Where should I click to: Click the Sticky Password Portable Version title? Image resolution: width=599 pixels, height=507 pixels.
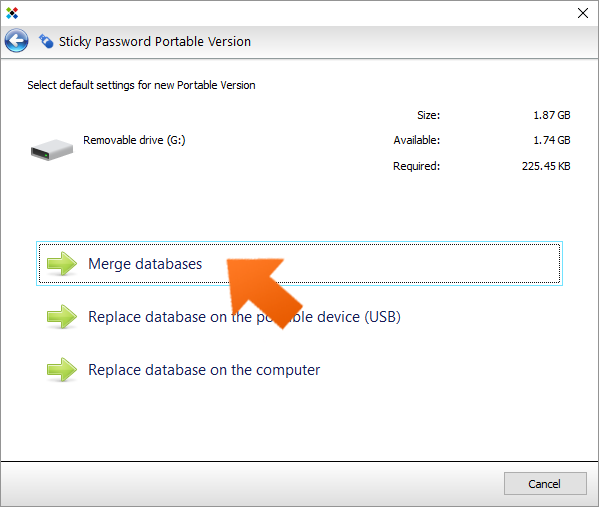coord(155,41)
